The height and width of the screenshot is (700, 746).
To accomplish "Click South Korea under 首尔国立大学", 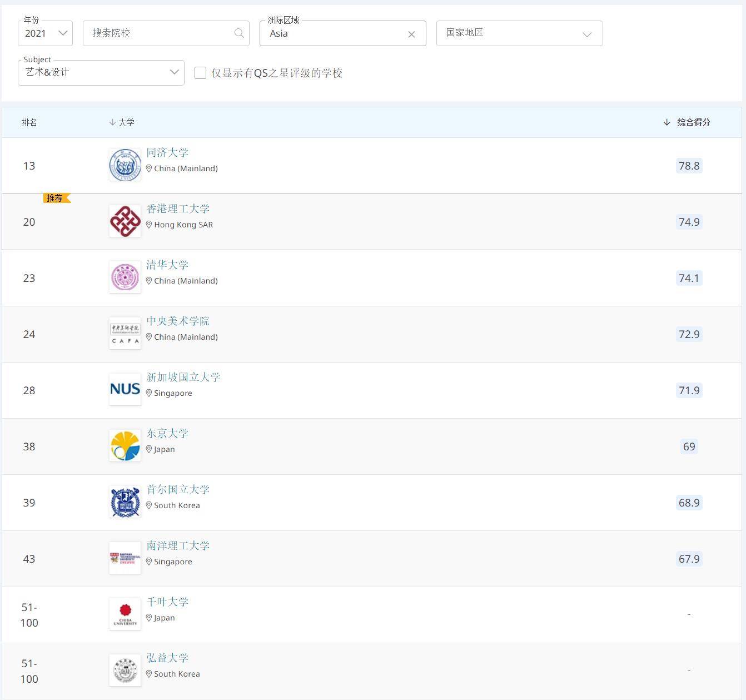I will click(x=177, y=505).
